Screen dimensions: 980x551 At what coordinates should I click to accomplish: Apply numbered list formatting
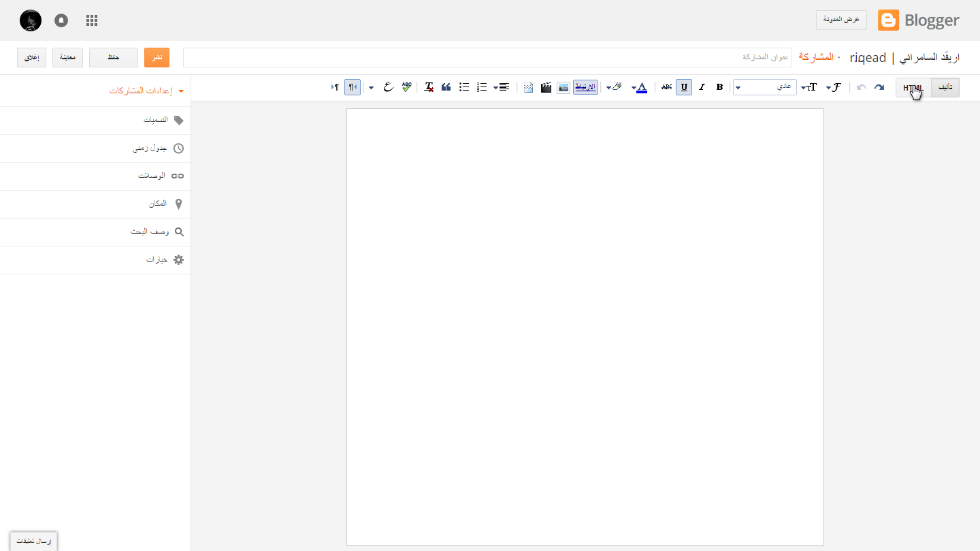(482, 87)
